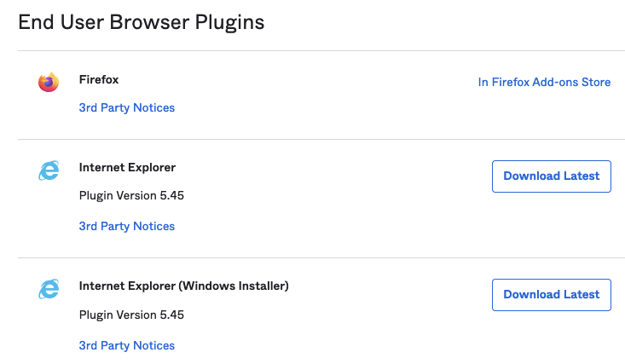The height and width of the screenshot is (364, 625).
Task: Download Latest plugin for plain Internet Explorer
Action: (x=551, y=176)
